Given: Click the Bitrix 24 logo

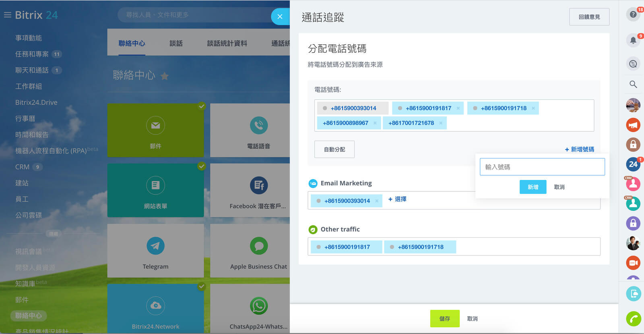Looking at the screenshot, I should click(x=36, y=15).
